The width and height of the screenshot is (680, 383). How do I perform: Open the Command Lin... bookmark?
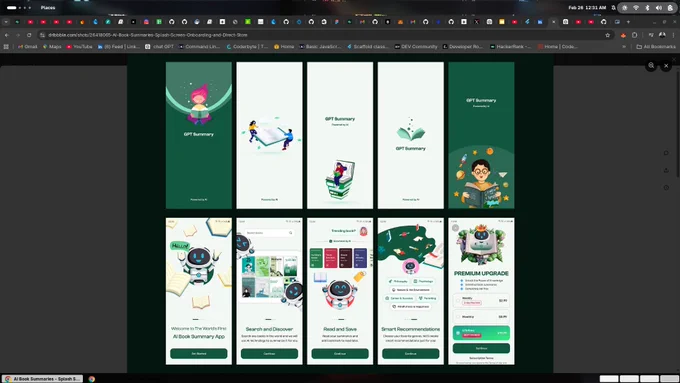[199, 46]
